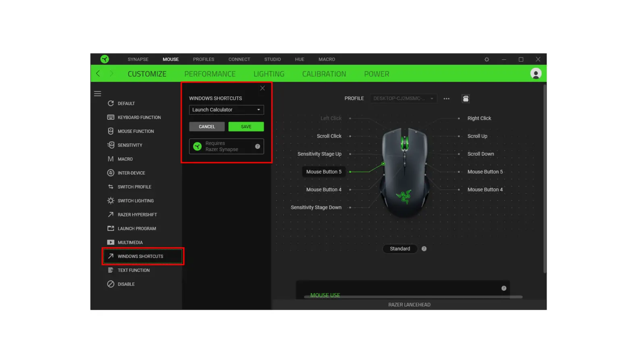Select the Sensitivity Stage Up assignment
Image resolution: width=632 pixels, height=364 pixels.
pyautogui.click(x=319, y=154)
